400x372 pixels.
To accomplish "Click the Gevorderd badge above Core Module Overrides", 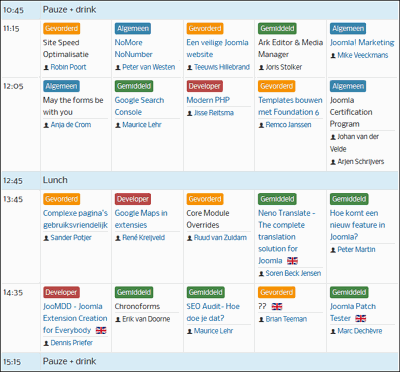I will (205, 199).
